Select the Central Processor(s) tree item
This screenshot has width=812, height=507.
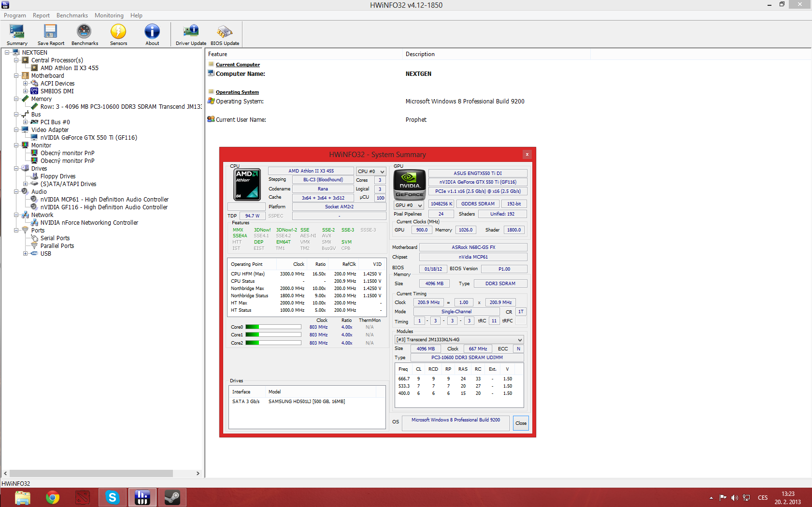(x=57, y=60)
